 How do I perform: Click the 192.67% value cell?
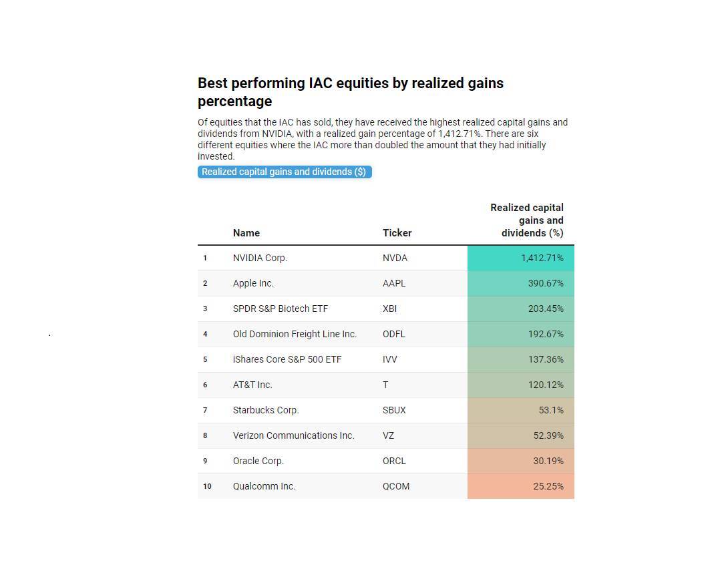click(521, 335)
